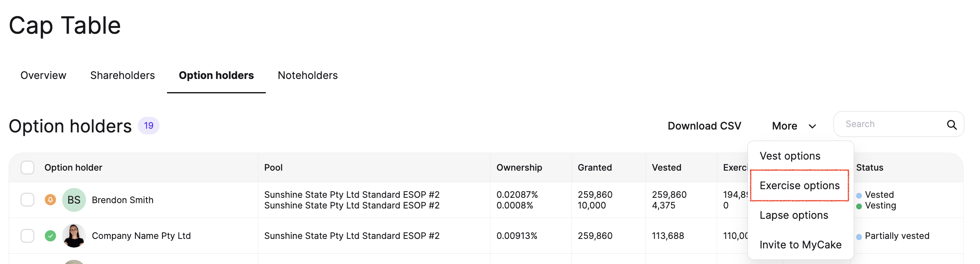Image resolution: width=980 pixels, height=264 pixels.
Task: Toggle the select-all checkbox in table header
Action: tap(28, 167)
